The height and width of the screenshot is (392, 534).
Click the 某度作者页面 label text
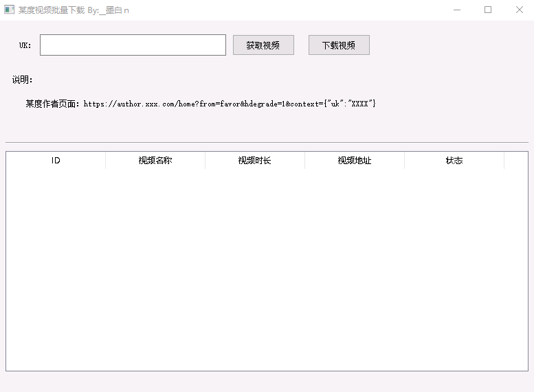(x=52, y=104)
